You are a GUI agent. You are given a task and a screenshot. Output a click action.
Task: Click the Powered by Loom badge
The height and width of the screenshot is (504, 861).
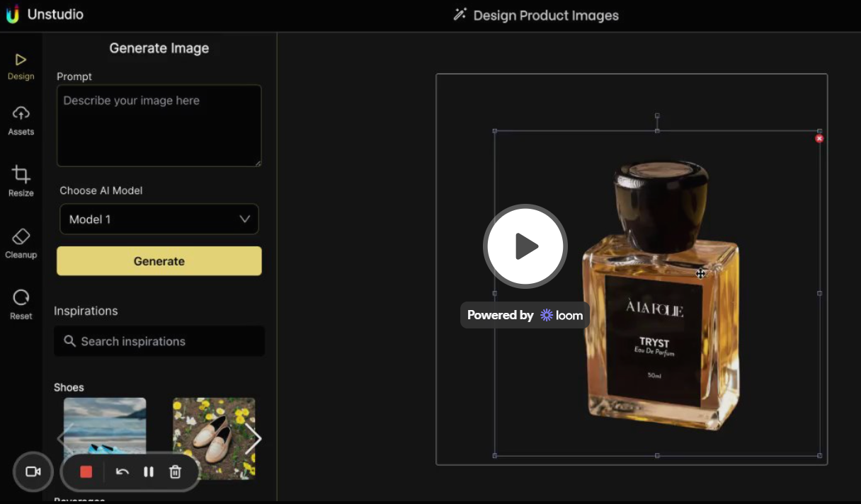525,315
